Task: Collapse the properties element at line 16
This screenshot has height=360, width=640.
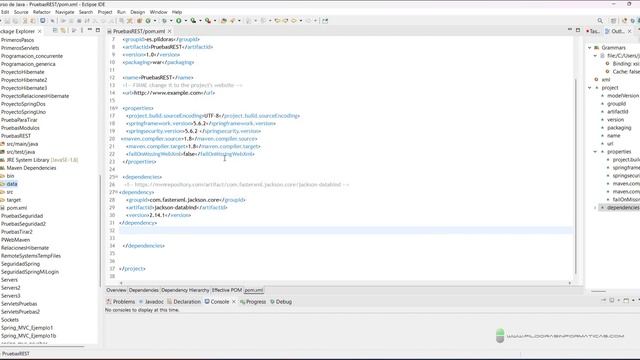Action: 116,108
